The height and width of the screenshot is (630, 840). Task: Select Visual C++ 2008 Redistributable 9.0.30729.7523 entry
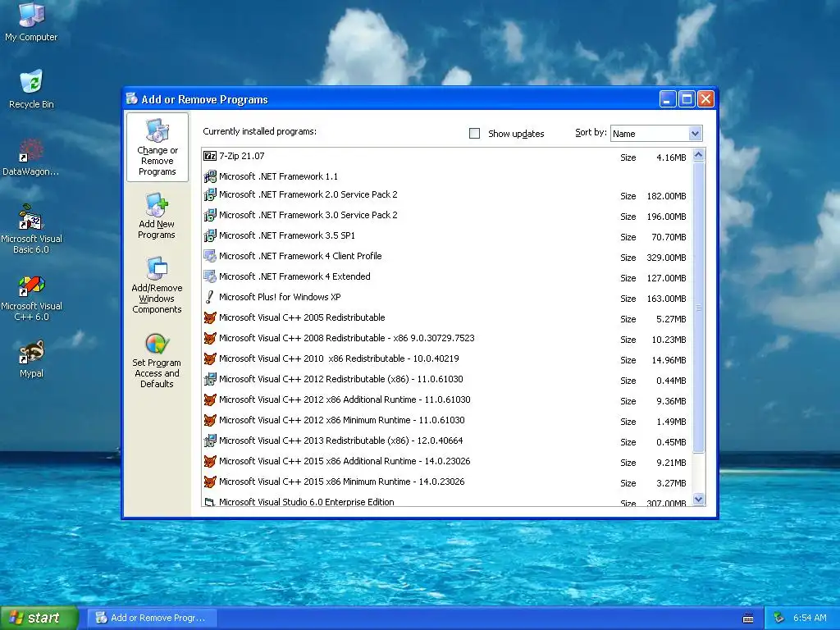point(347,338)
